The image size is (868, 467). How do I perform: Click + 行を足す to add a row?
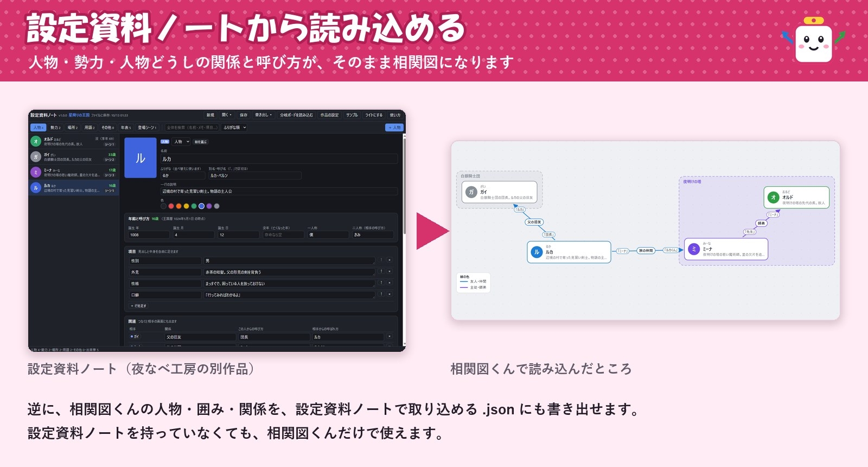[138, 306]
